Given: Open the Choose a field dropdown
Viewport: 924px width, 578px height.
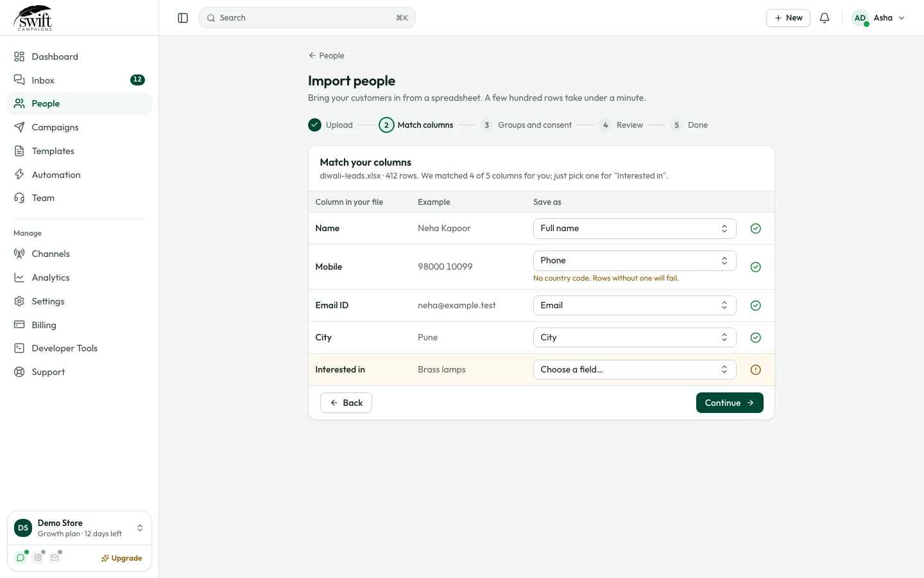Looking at the screenshot, I should point(635,370).
